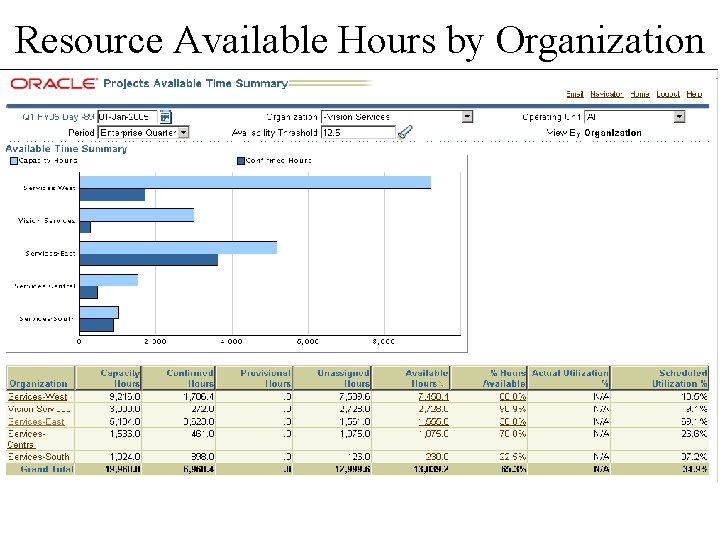Click the Logout link
Image resolution: width=720 pixels, height=540 pixels.
point(668,94)
